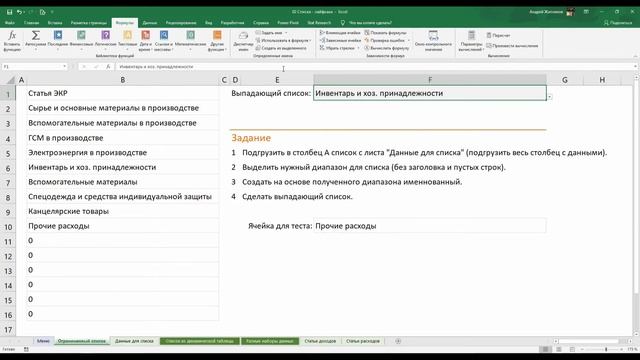This screenshot has height=360, width=640.
Task: Toggle Show Formulas
Action: [x=385, y=33]
